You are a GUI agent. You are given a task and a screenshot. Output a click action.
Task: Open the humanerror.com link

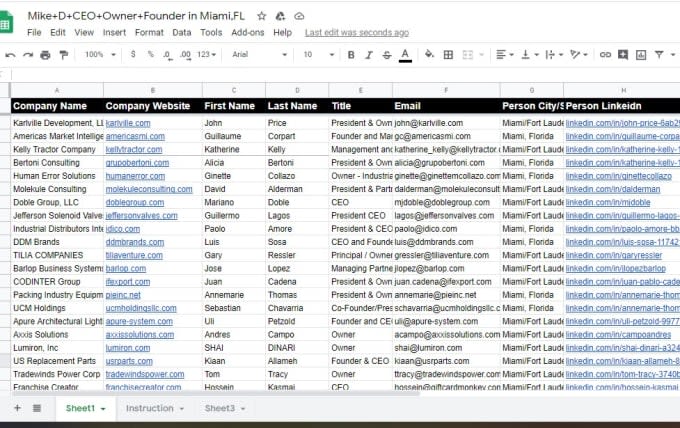click(135, 176)
